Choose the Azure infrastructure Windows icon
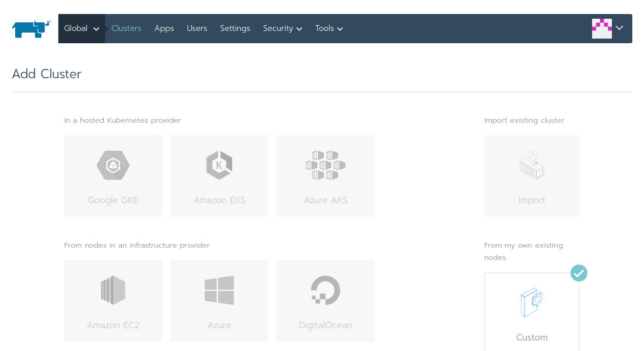 pos(219,290)
